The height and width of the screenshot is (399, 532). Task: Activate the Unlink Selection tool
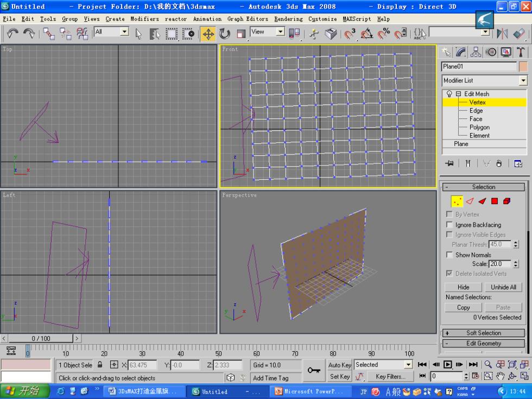click(66, 33)
